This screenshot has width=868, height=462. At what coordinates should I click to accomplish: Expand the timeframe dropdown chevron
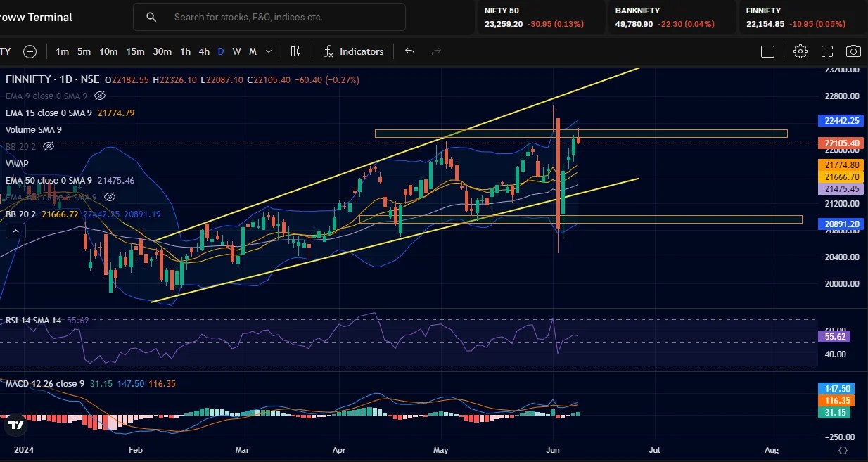coord(269,51)
